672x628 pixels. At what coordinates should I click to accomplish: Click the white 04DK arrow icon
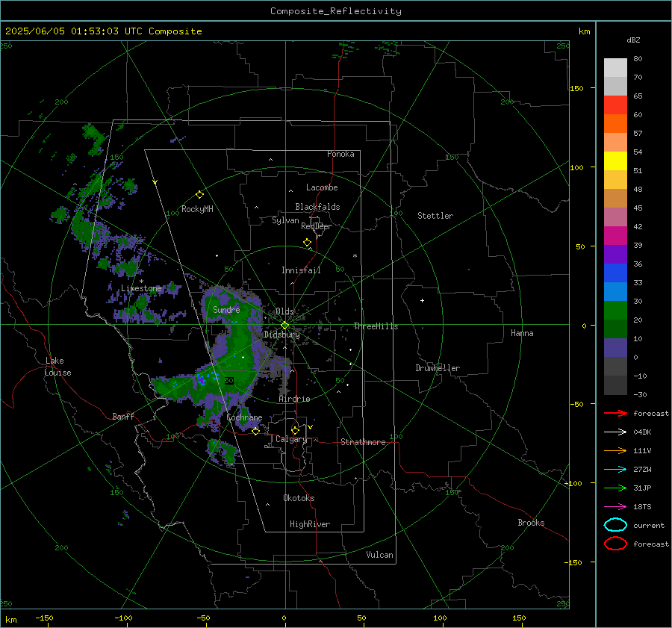pos(615,432)
